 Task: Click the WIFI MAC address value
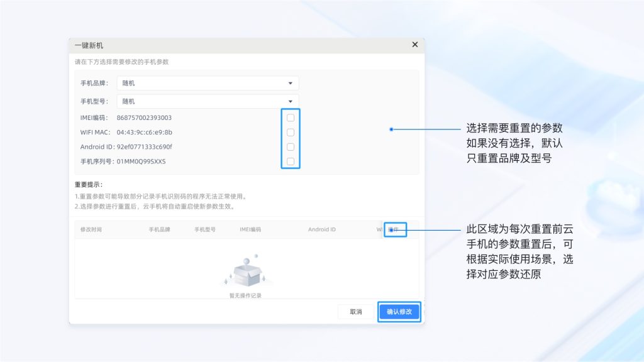click(144, 132)
